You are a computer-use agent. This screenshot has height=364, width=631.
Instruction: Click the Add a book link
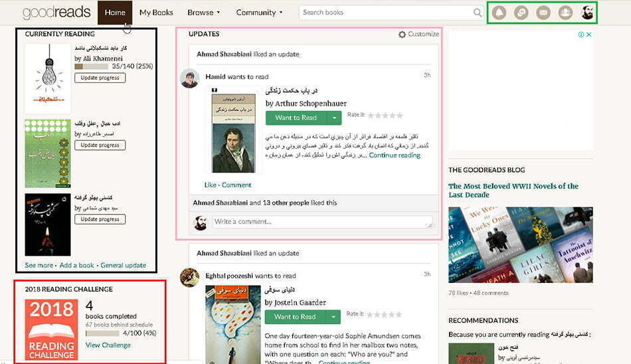pos(76,265)
